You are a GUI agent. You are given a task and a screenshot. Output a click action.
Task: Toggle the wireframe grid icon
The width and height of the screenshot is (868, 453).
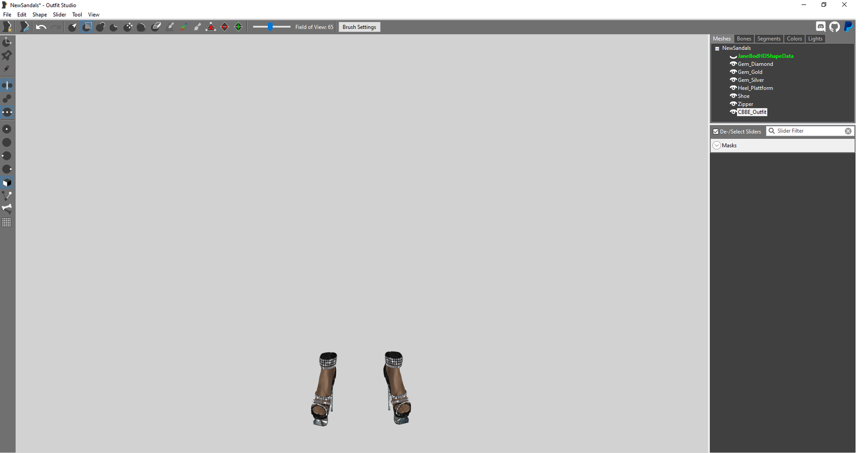(7, 223)
